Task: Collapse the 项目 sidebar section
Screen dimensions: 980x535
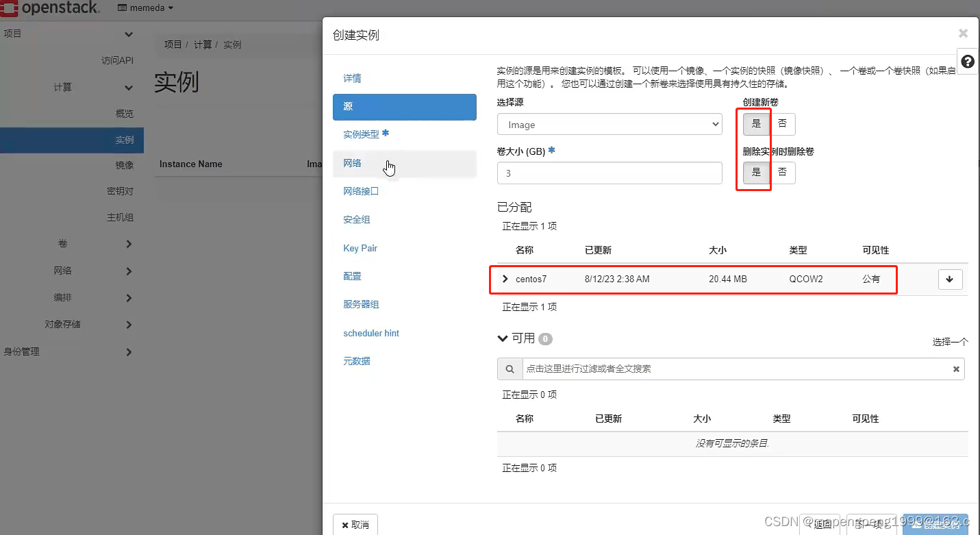Action: click(129, 34)
